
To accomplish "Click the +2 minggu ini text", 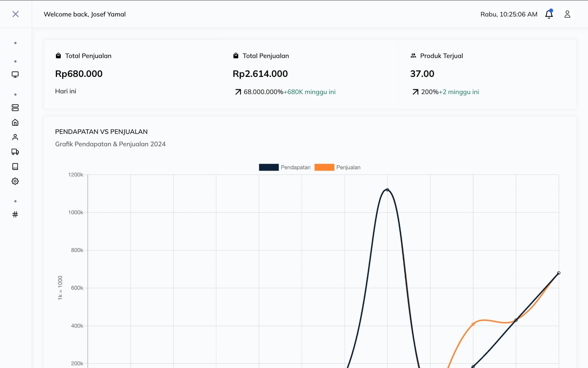I will 459,92.
